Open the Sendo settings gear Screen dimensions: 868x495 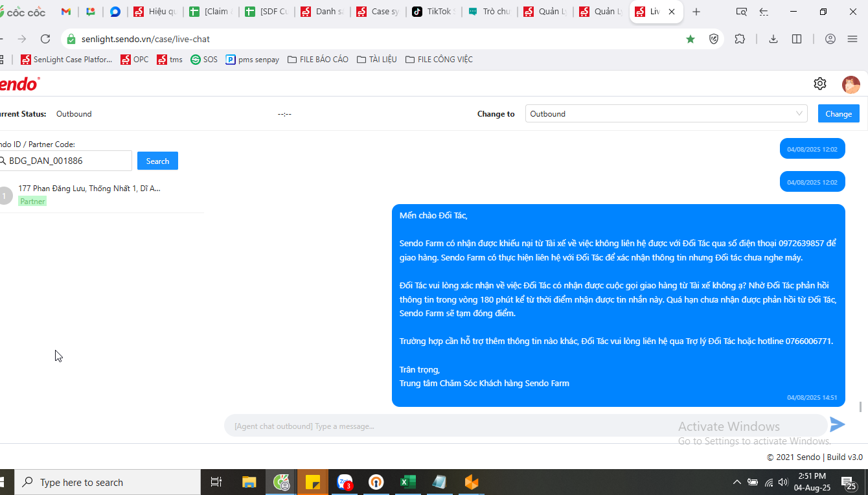coord(820,84)
